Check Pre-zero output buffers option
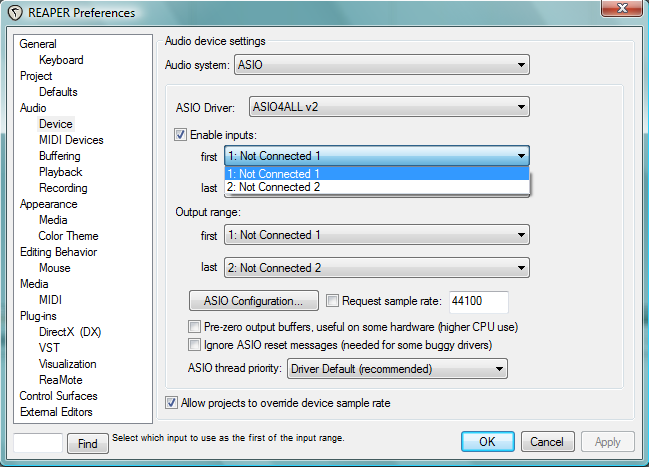Image resolution: width=649 pixels, height=467 pixels. [x=195, y=327]
